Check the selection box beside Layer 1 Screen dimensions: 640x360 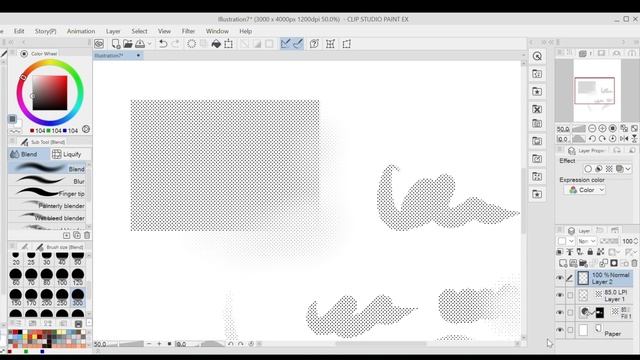pos(570,295)
